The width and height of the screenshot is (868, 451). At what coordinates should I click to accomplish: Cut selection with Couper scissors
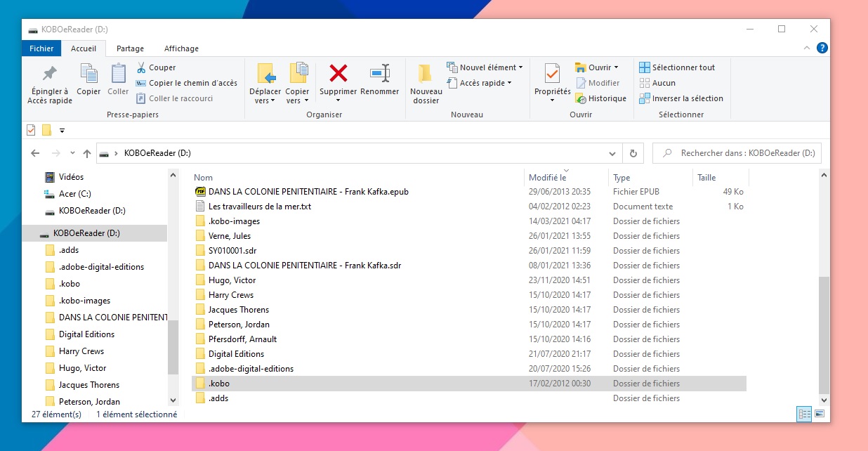point(156,67)
